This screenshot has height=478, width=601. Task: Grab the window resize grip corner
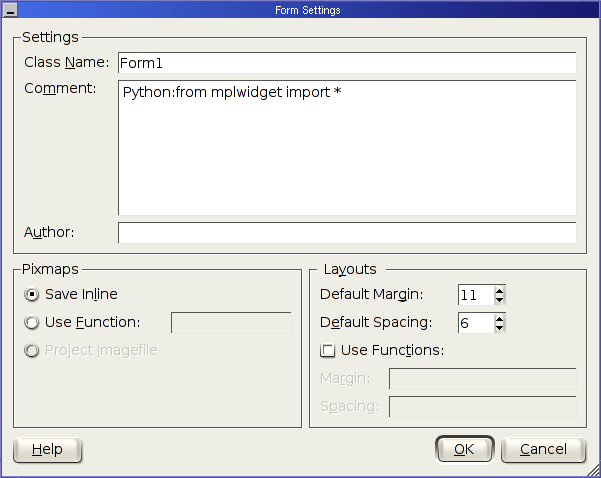click(593, 470)
